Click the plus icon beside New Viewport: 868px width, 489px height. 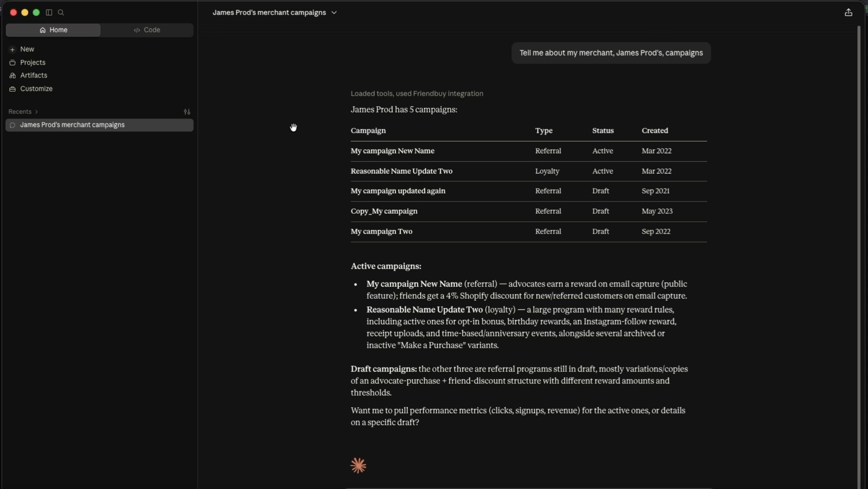13,50
